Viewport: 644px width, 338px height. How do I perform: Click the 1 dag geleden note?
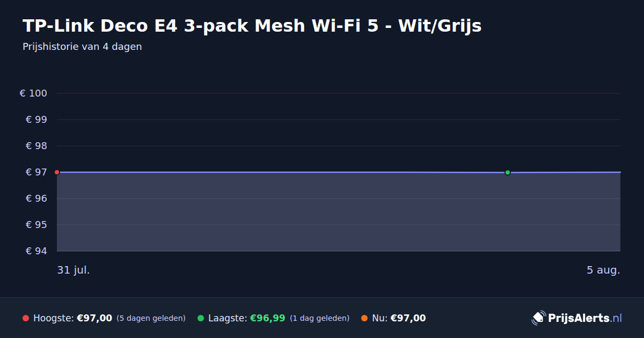[319, 319]
